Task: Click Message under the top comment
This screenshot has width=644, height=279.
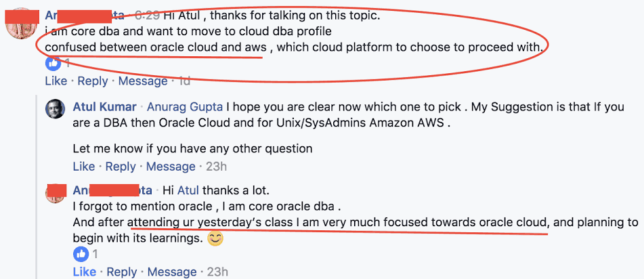Action: pos(142,81)
